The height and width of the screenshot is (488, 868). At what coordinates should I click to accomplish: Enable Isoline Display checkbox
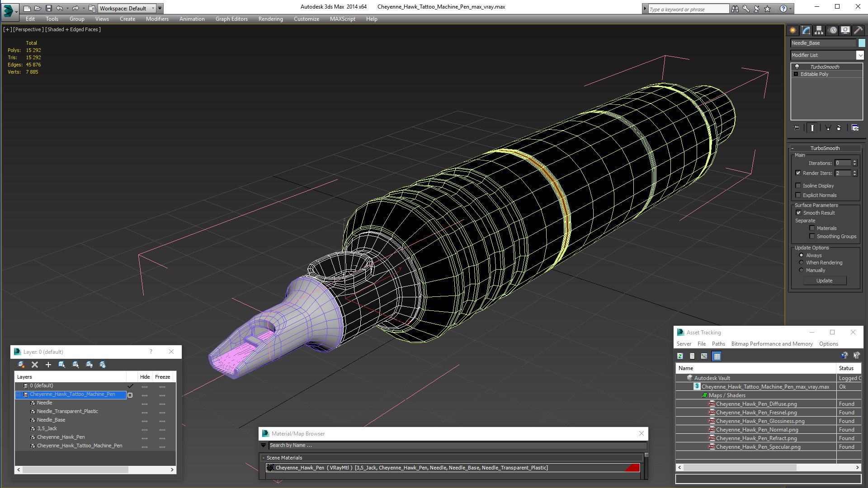(x=798, y=185)
